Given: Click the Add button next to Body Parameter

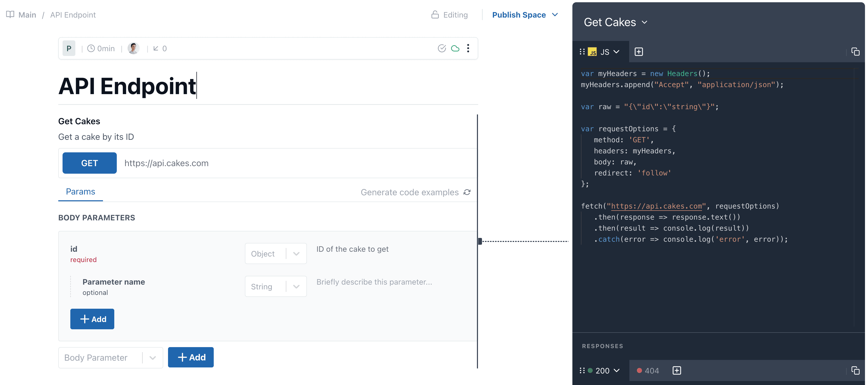Looking at the screenshot, I should pyautogui.click(x=191, y=357).
